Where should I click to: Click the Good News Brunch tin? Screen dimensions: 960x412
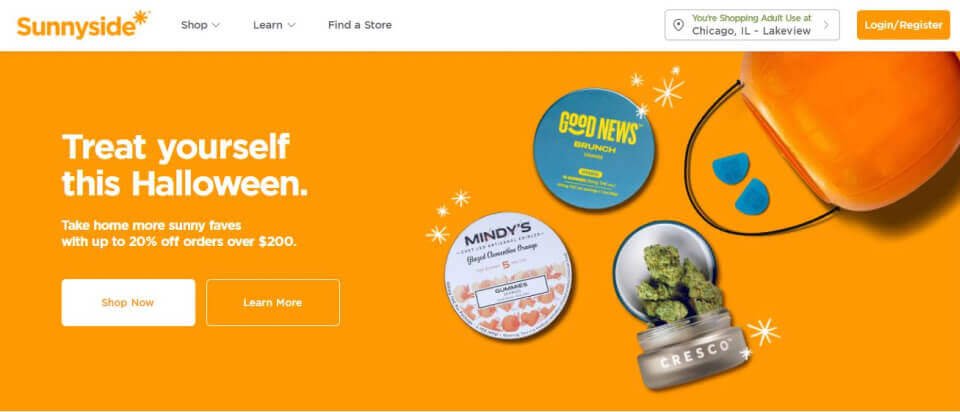click(x=594, y=149)
